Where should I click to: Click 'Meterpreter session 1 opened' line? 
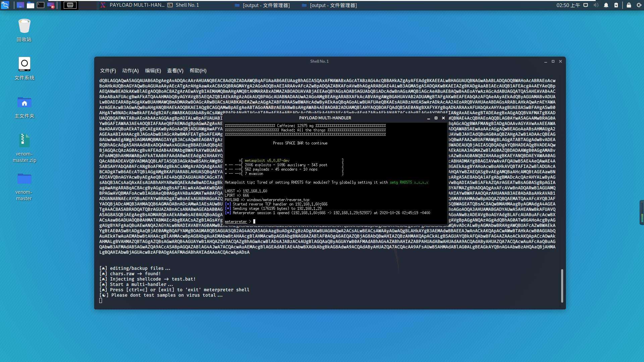[327, 213]
